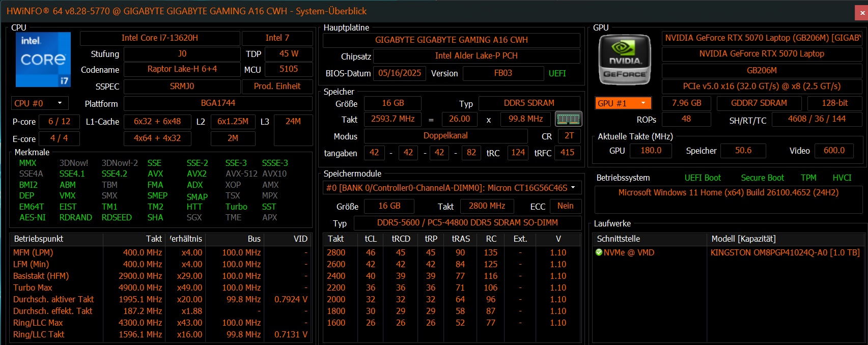This screenshot has width=868, height=345.
Task: Open the CPU #0 selector dropdown
Action: pyautogui.click(x=40, y=103)
